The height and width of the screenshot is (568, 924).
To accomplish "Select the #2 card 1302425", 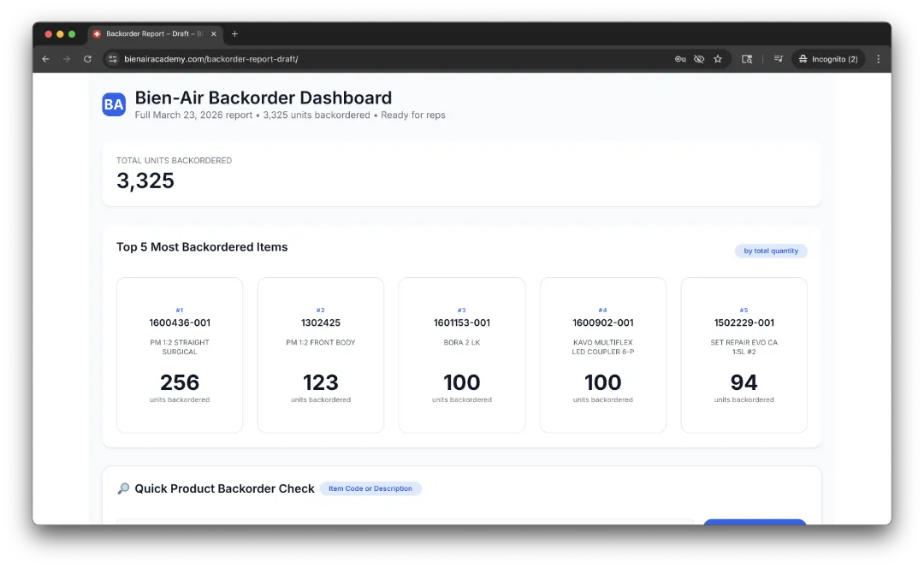I will tap(321, 355).
